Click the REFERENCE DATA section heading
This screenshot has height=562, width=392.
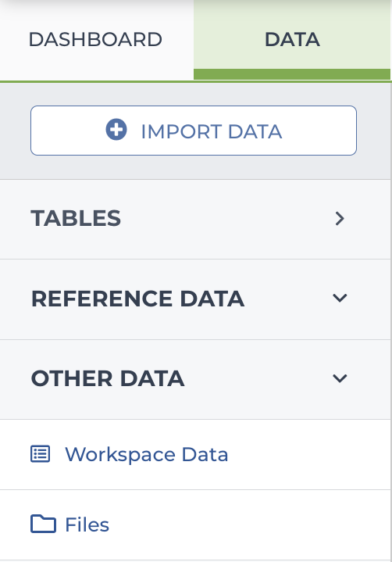point(138,299)
